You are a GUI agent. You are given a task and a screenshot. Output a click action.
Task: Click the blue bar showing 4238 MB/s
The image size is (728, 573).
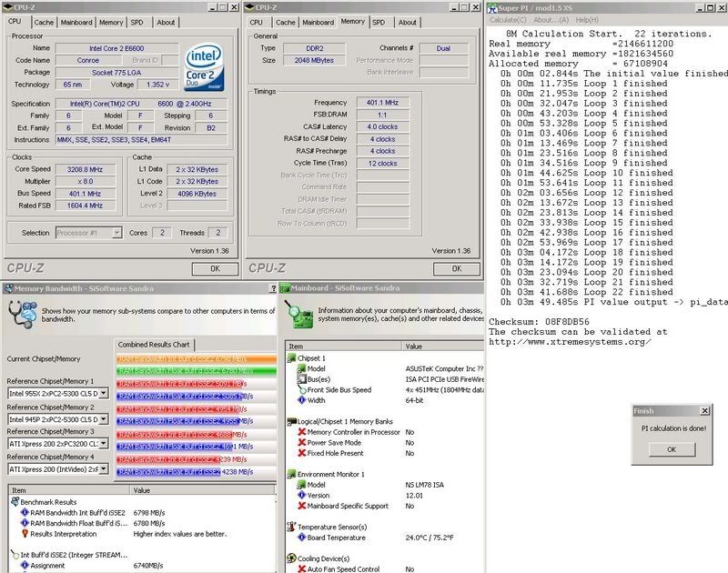(168, 472)
